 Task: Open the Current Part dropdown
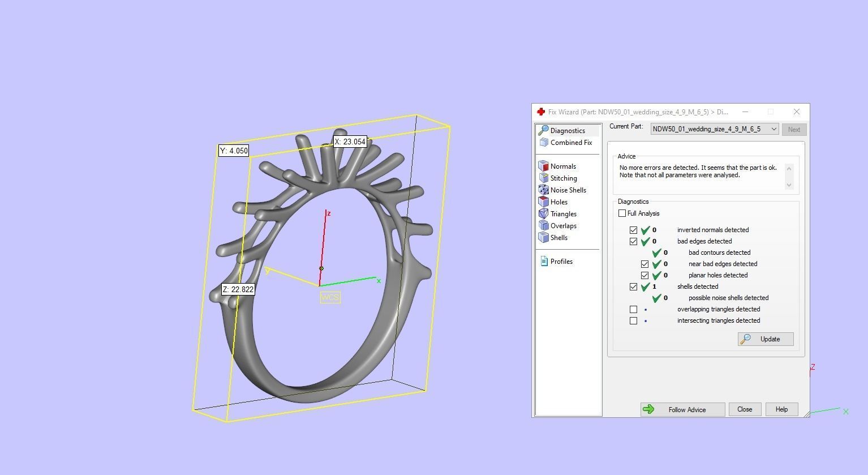[x=715, y=129]
